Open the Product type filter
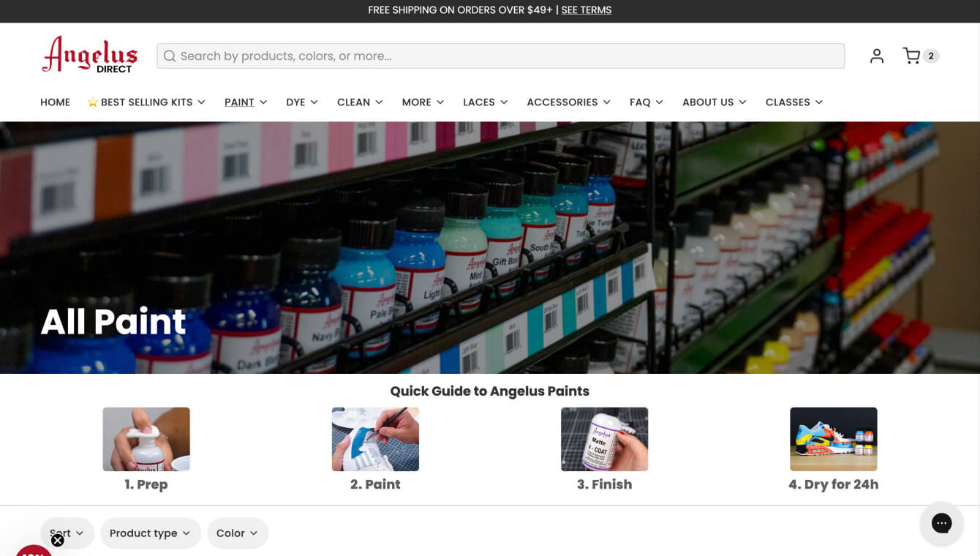The width and height of the screenshot is (980, 556). pos(150,533)
